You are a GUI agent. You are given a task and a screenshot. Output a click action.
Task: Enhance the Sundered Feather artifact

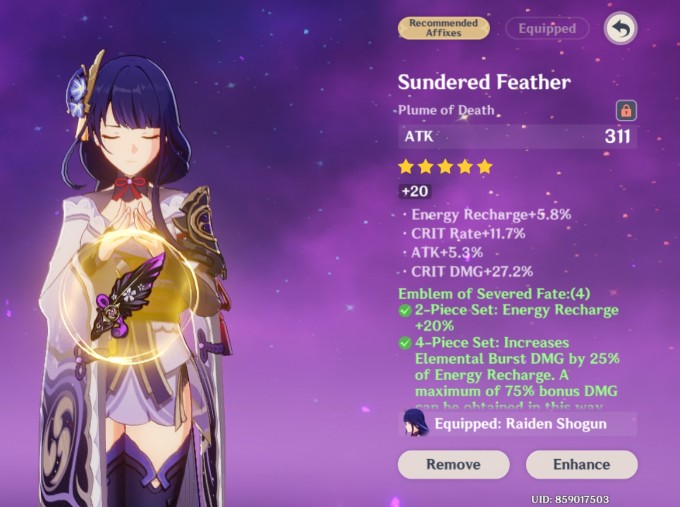[x=582, y=464]
